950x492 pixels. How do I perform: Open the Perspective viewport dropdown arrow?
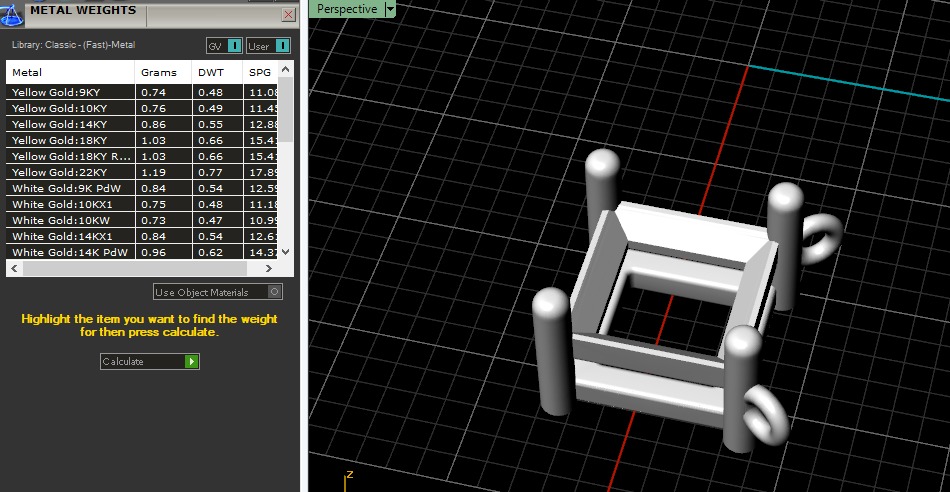(x=390, y=9)
